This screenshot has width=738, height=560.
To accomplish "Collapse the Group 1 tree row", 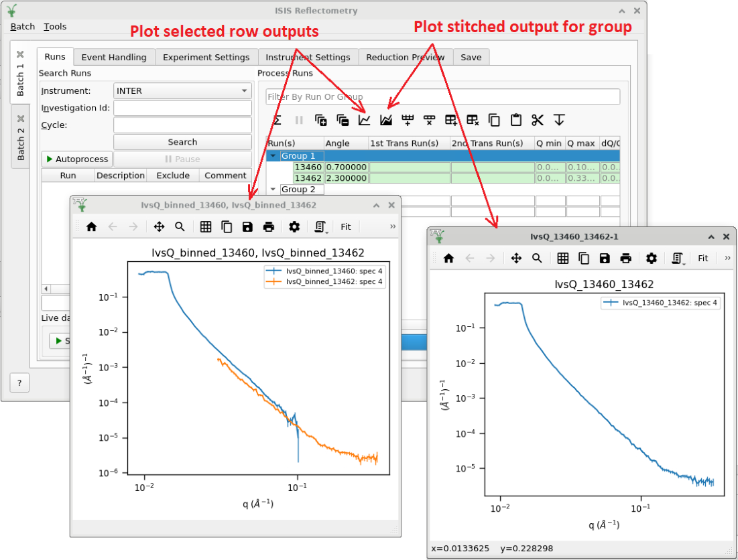I will 272,156.
